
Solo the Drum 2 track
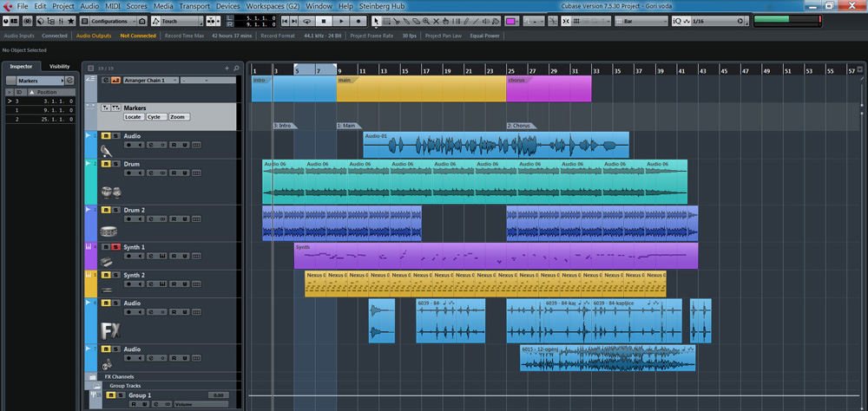[x=115, y=210]
